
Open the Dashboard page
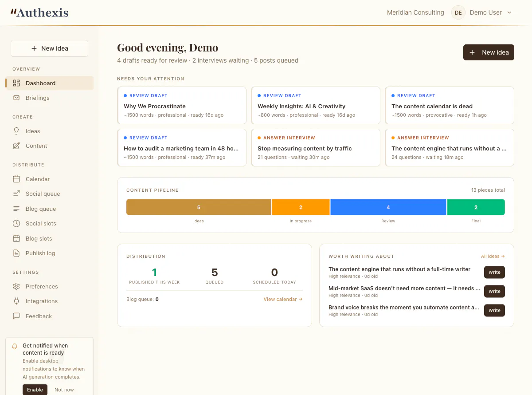click(x=50, y=83)
